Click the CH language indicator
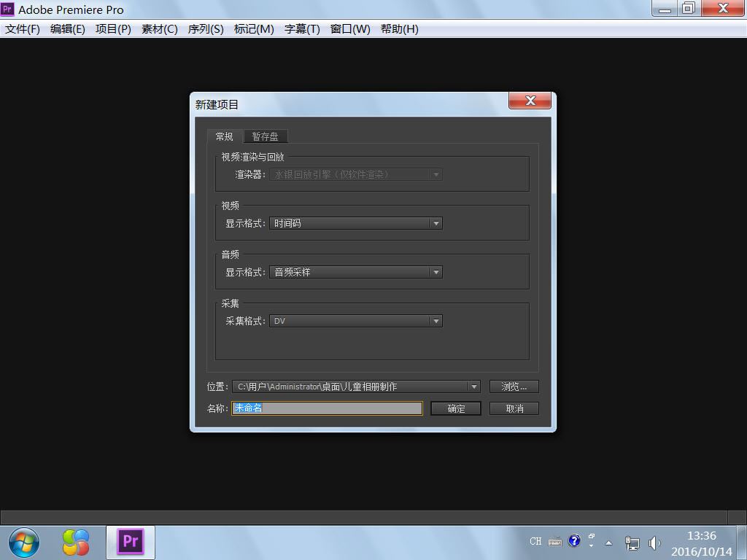This screenshot has height=560, width=747. (x=535, y=542)
